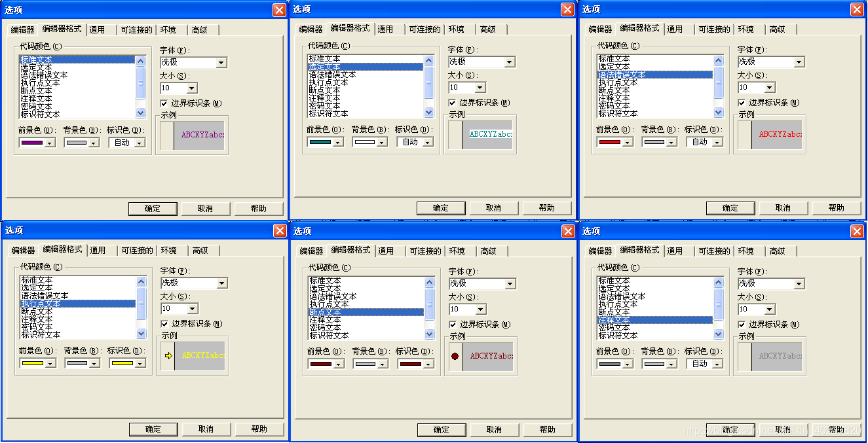Switch to the 编辑器 tab in top-left dialog
Image resolution: width=868 pixels, height=443 pixels.
(23, 29)
